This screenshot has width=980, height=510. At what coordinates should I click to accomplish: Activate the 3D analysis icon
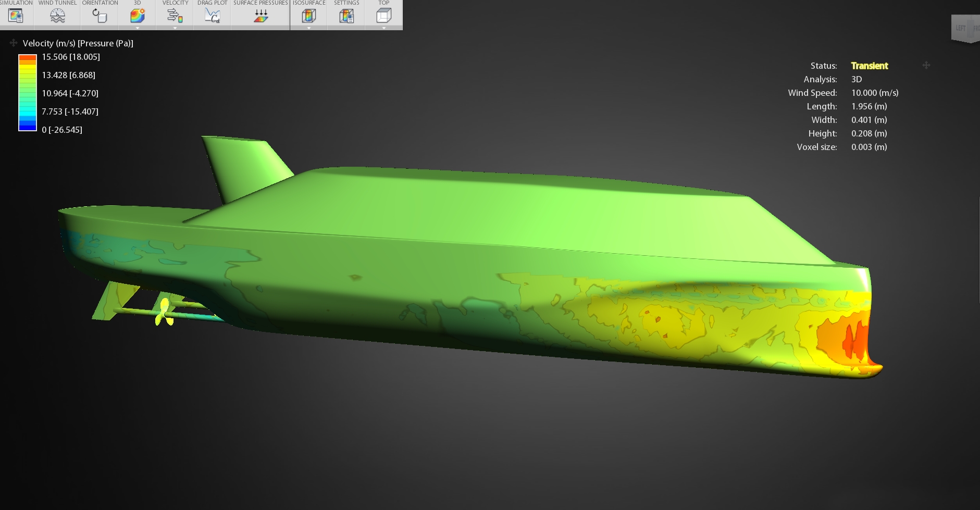pos(138,16)
